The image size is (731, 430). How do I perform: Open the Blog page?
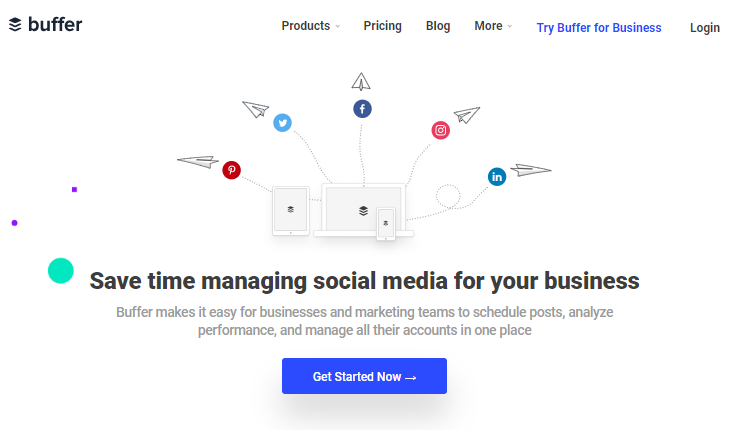coord(438,26)
